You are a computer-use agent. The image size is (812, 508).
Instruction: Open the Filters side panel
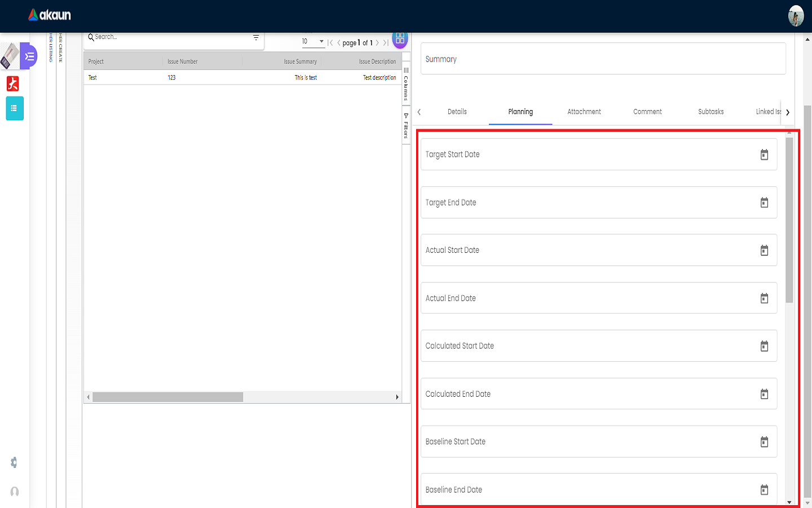tap(406, 125)
